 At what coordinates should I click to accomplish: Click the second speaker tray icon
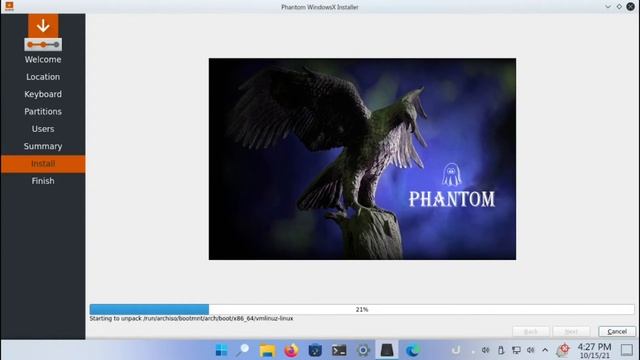click(531, 350)
